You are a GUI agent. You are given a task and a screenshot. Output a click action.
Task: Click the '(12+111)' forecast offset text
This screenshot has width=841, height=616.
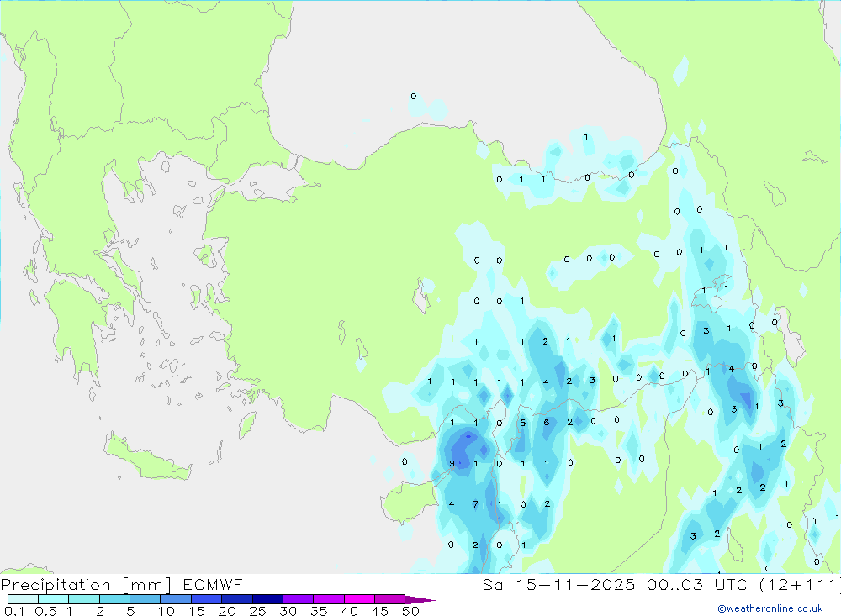coord(800,584)
